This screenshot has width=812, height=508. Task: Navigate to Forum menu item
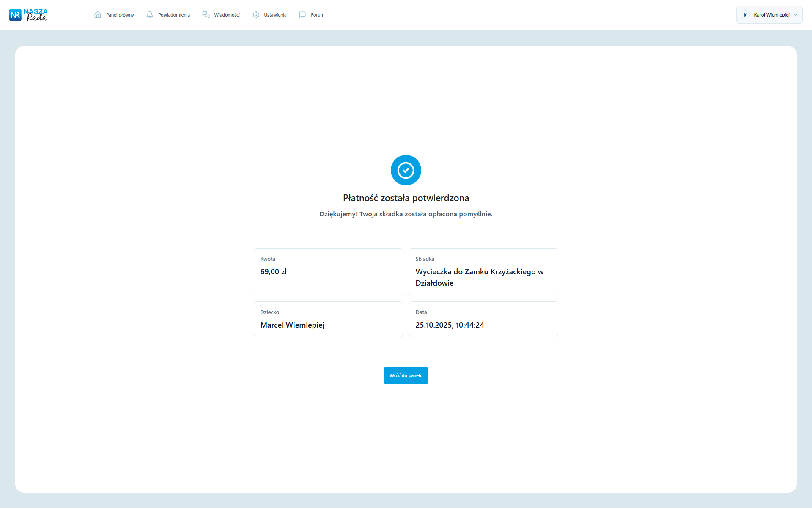318,15
